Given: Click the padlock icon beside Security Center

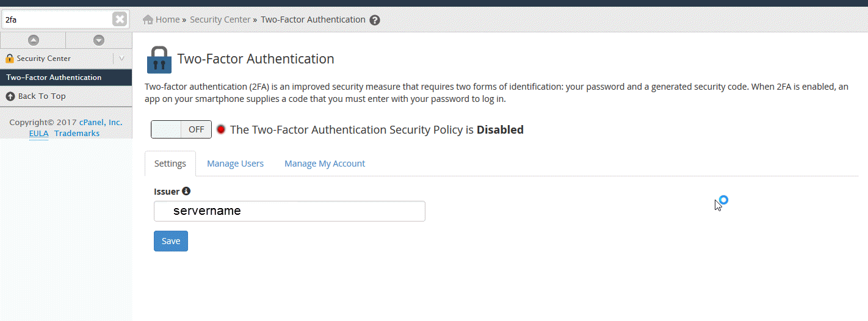Looking at the screenshot, I should coord(10,59).
